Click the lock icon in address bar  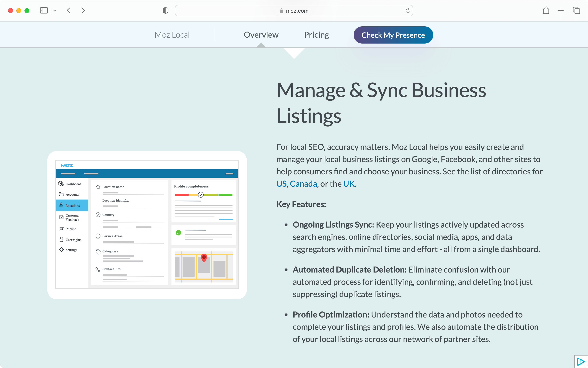[x=282, y=11]
